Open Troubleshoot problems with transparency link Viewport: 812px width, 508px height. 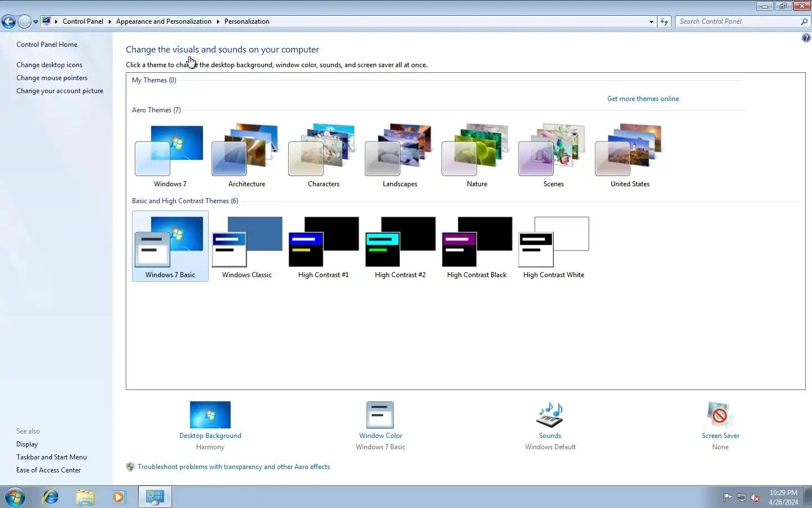[x=233, y=467]
